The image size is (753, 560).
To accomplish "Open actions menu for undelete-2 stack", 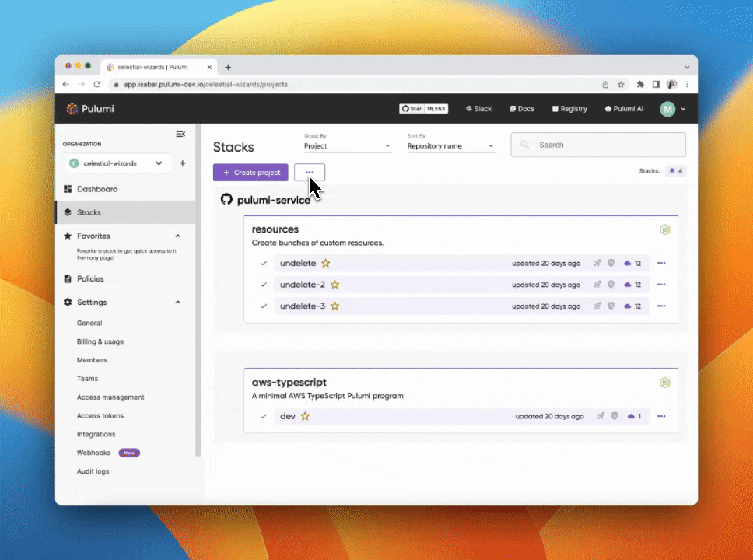I will (x=661, y=285).
